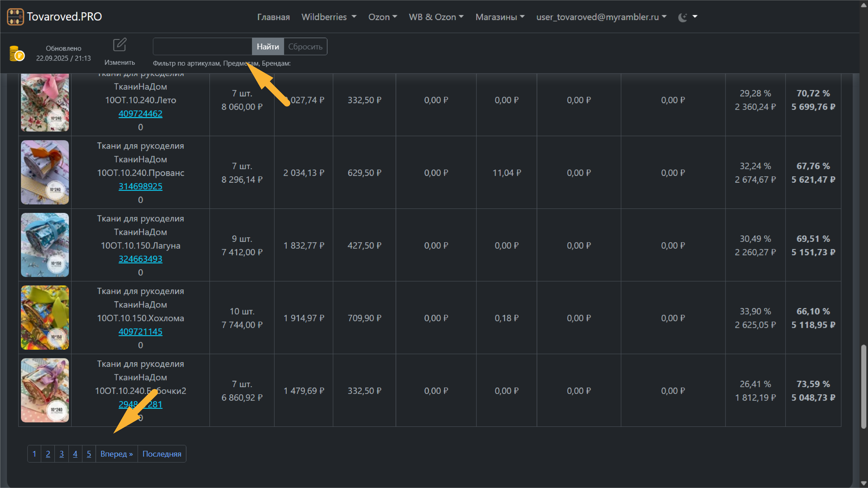Expand the Ozon dropdown menu

pyautogui.click(x=382, y=17)
